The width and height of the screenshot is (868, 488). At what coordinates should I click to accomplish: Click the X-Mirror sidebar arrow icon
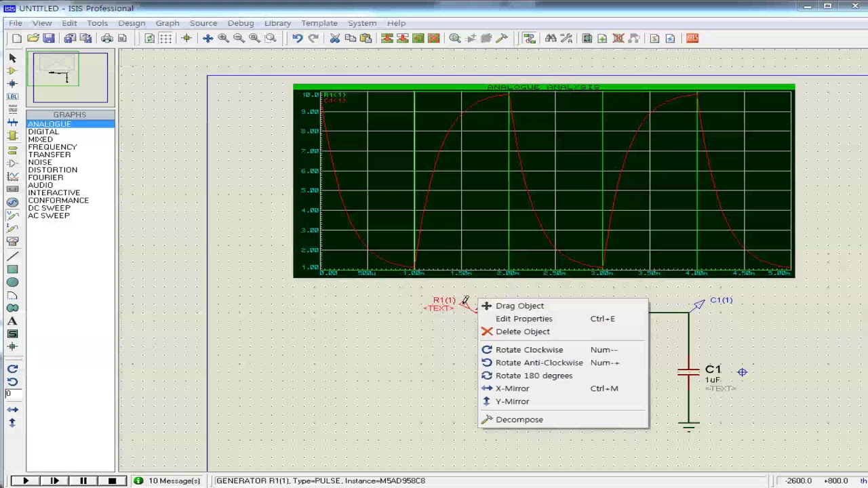pos(12,409)
